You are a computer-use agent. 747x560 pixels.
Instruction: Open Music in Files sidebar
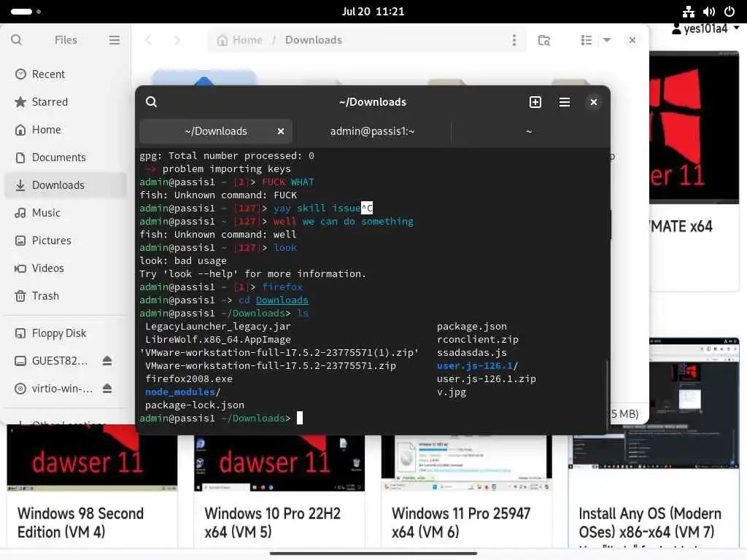tap(66, 212)
